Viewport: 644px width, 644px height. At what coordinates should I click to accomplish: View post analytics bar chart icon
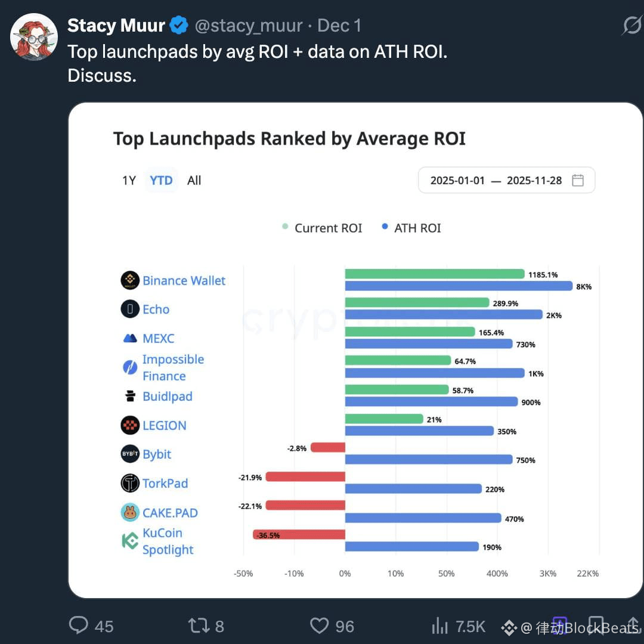pos(439,626)
